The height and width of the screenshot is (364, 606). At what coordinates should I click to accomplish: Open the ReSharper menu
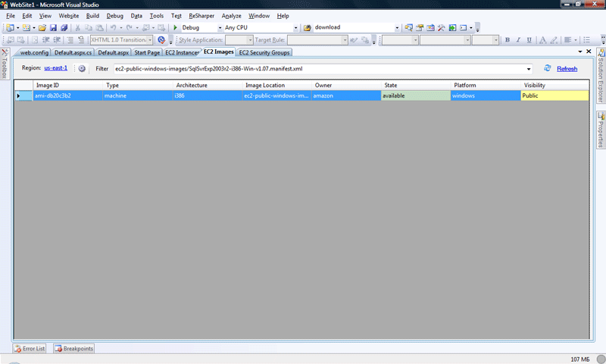201,16
